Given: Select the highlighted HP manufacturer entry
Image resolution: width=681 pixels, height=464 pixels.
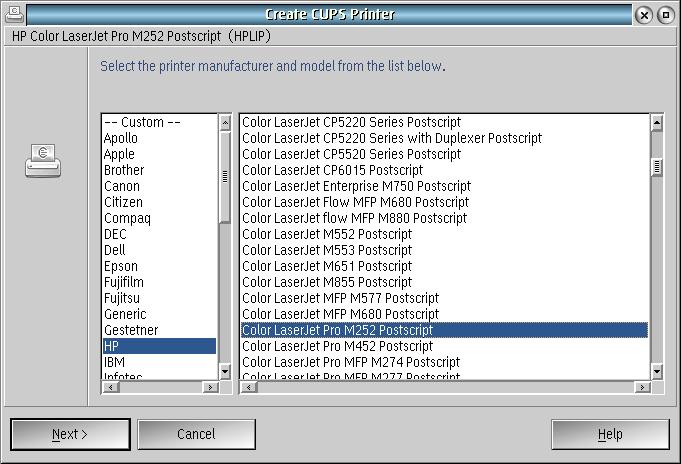Looking at the screenshot, I should (159, 346).
